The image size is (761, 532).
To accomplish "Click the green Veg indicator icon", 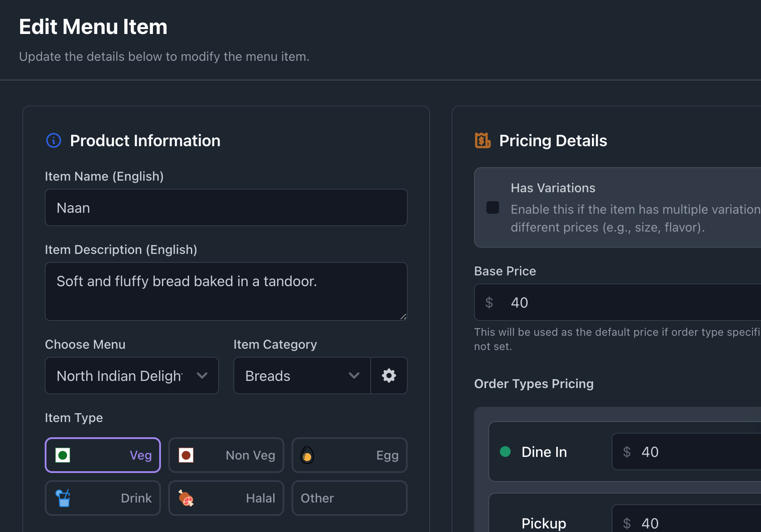I will (63, 455).
